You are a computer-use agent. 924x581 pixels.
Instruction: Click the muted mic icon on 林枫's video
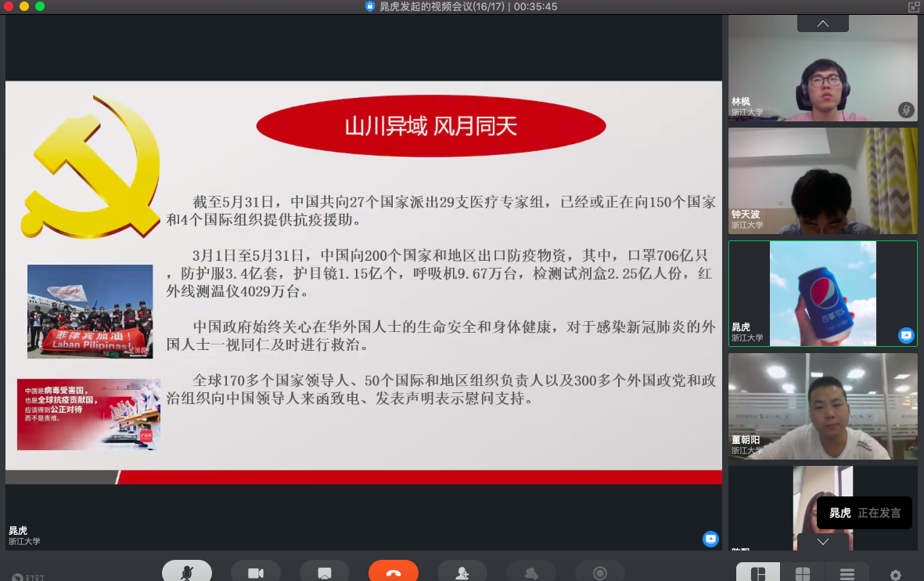point(906,110)
